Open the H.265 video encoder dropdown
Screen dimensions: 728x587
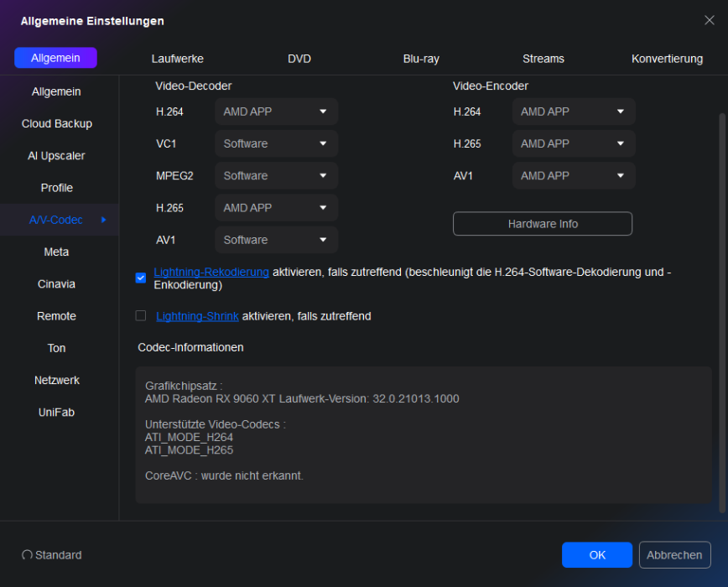pos(573,143)
